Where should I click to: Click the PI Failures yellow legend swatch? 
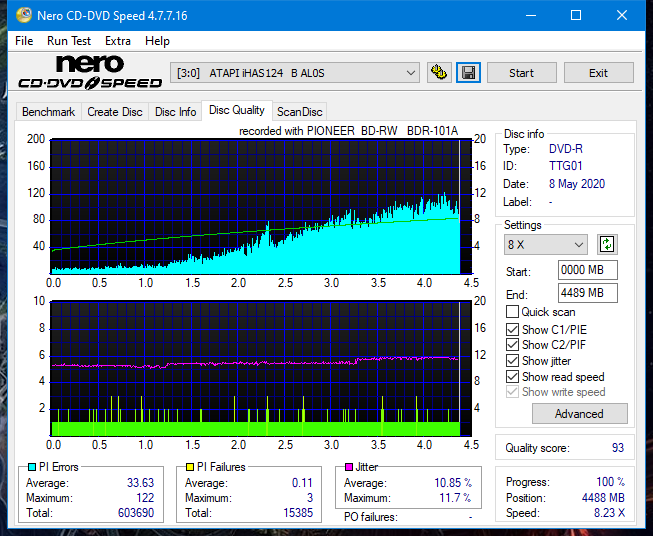pos(190,467)
